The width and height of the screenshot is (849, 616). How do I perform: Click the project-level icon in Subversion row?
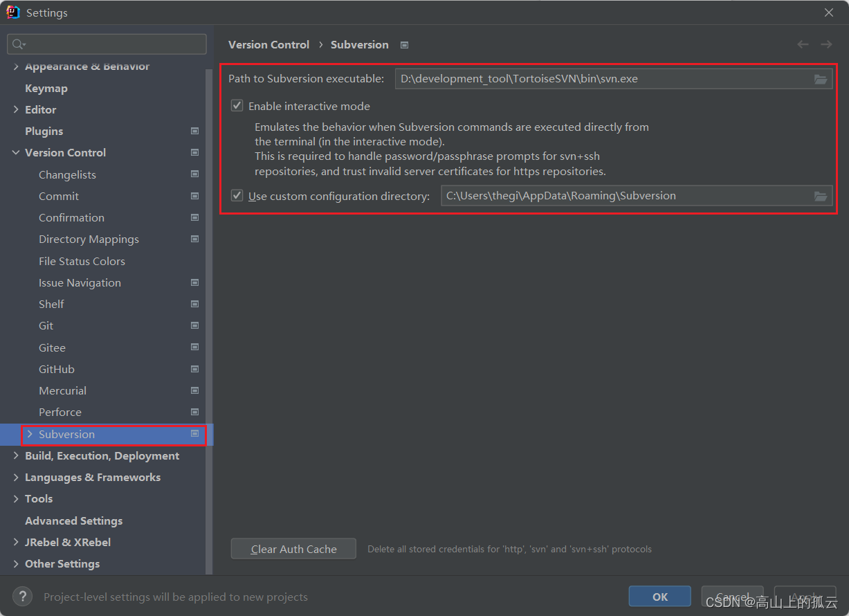click(194, 434)
